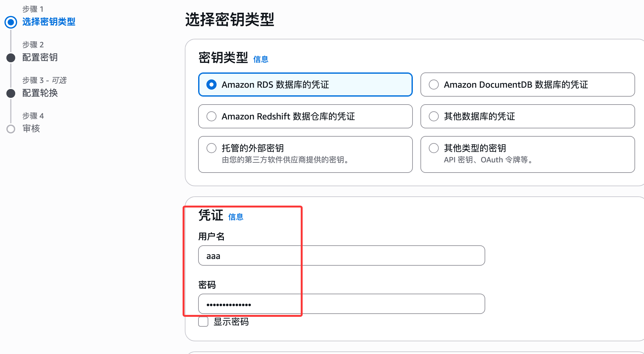
Task: Enable the 显示密码 checkbox
Action: click(x=203, y=322)
